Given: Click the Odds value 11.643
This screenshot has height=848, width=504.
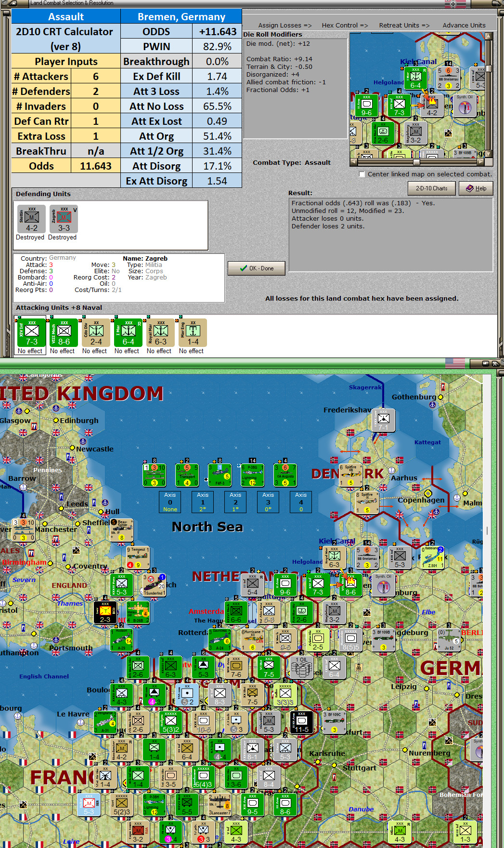Looking at the screenshot, I should (x=96, y=166).
